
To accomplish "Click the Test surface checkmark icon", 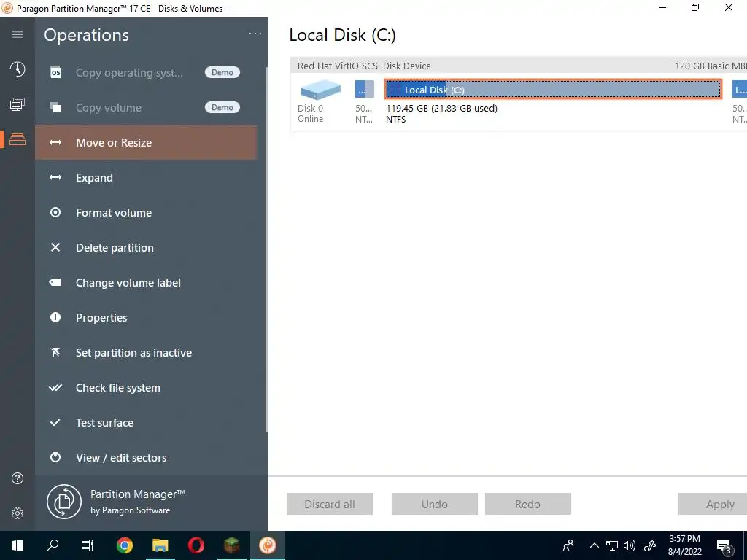I will point(55,422).
